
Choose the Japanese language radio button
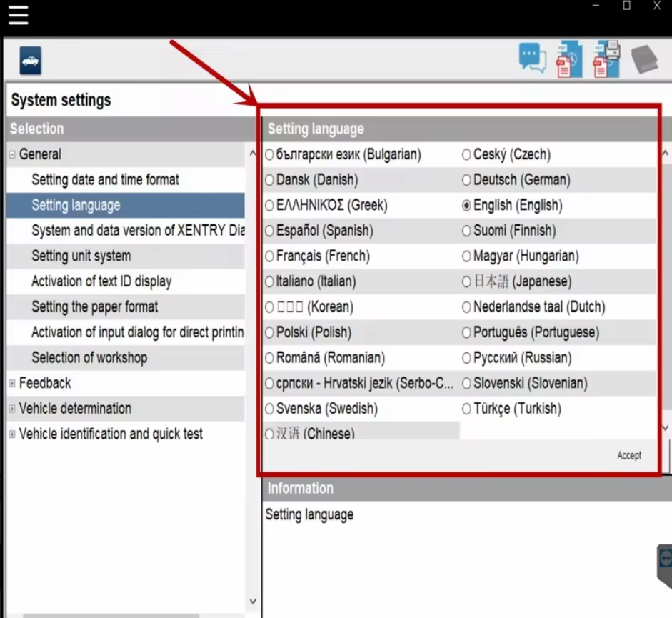click(466, 281)
